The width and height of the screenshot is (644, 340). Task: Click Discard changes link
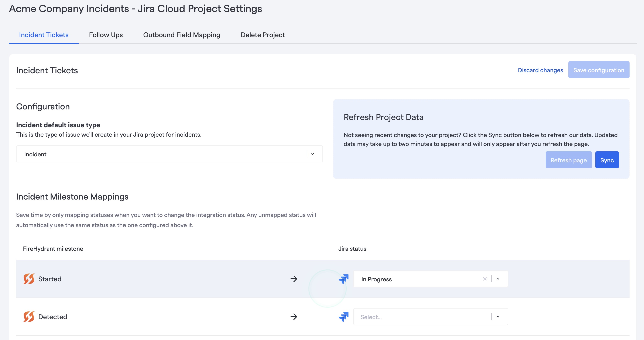pos(540,70)
